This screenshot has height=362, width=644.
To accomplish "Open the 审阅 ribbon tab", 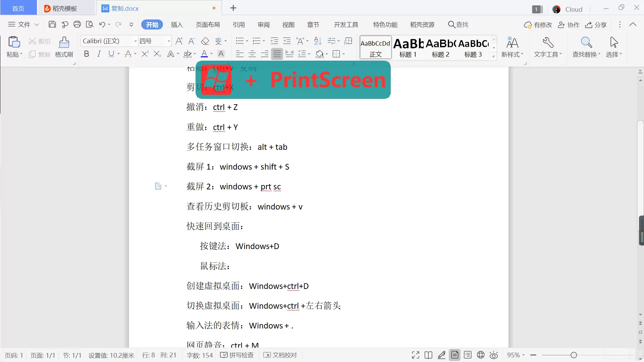I will pos(264,24).
